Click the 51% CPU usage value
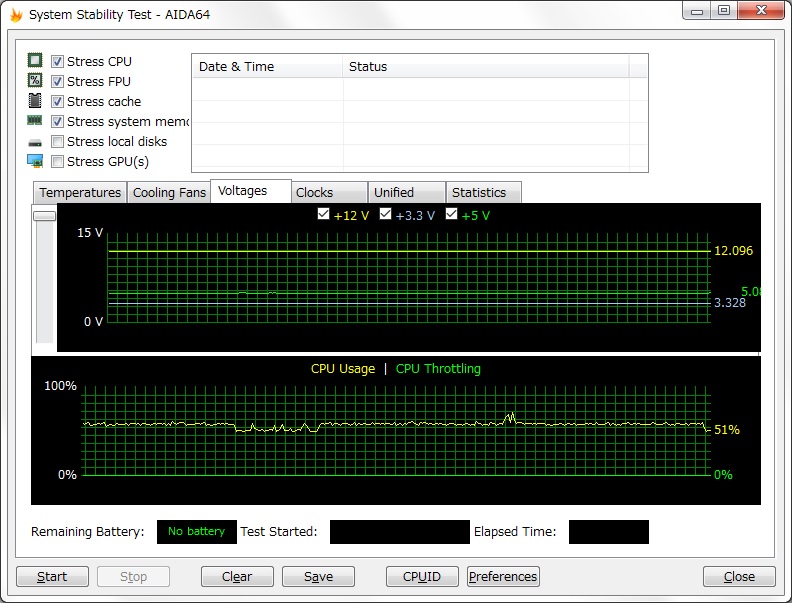792x603 pixels. point(727,430)
